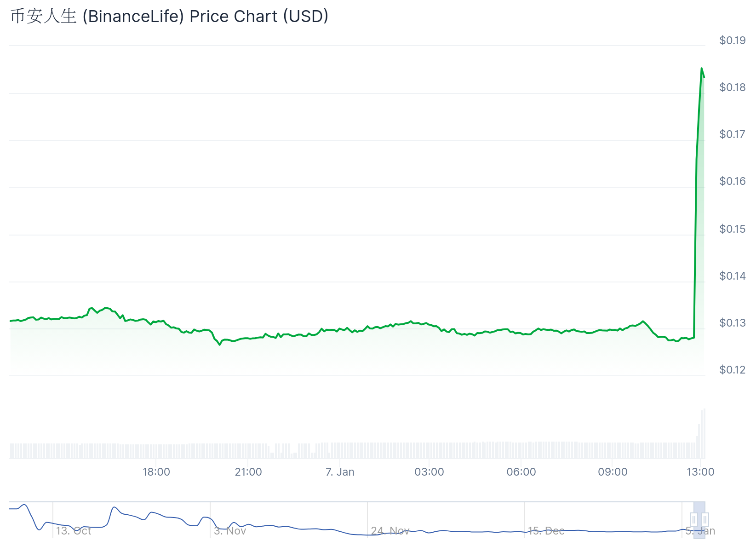Click the 06:00 time axis label

[x=521, y=472]
